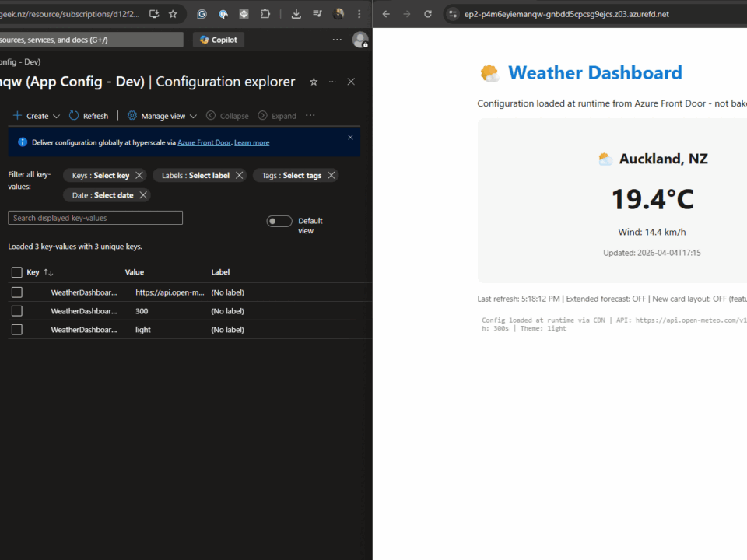Pin blade with the favorite star icon
This screenshot has height=560, width=747.
(314, 82)
